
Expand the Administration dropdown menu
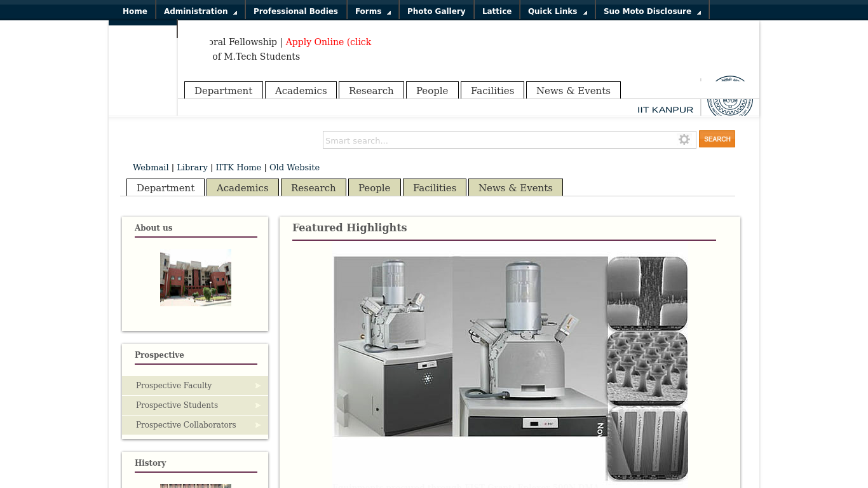click(196, 11)
